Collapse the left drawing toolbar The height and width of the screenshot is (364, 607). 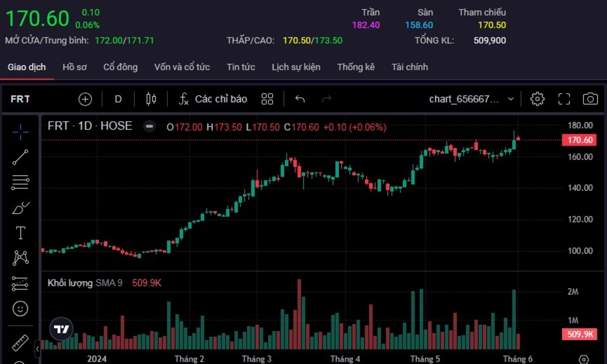[x=38, y=349]
